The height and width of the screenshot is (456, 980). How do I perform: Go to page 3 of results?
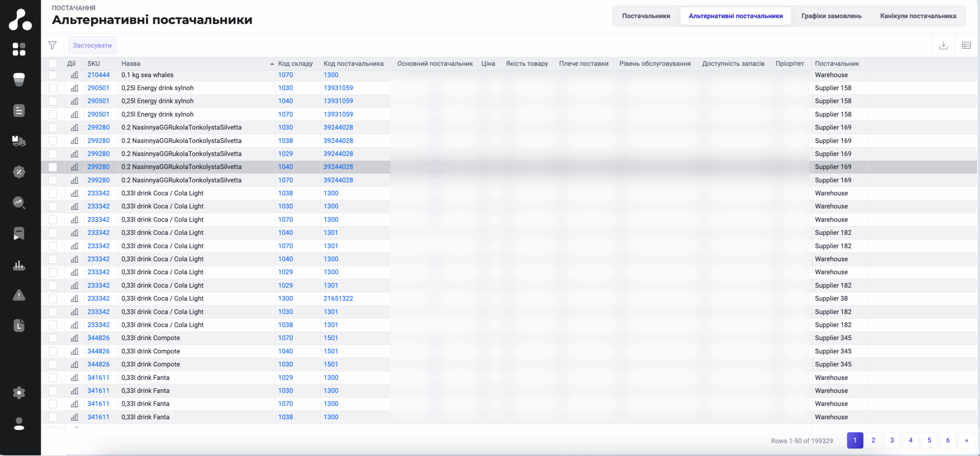tap(892, 440)
